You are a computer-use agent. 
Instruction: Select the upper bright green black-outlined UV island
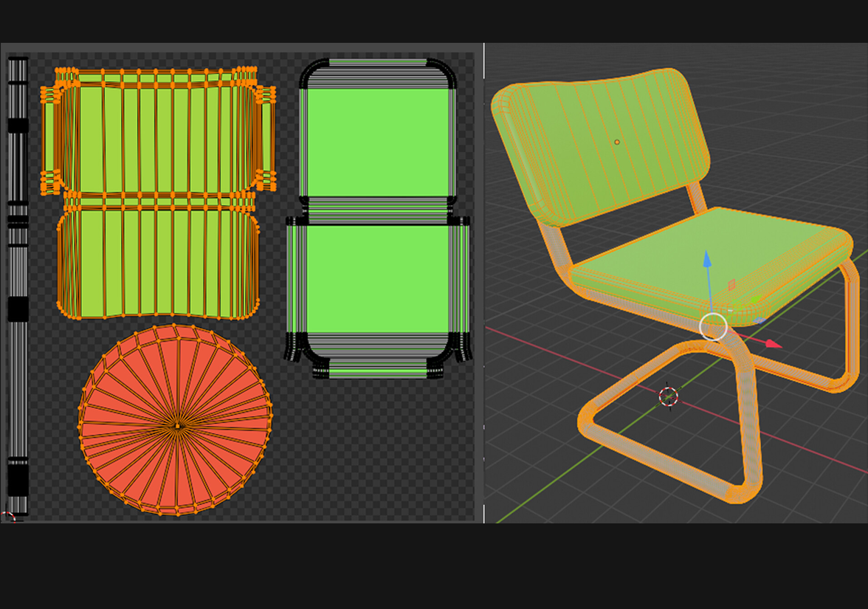377,142
